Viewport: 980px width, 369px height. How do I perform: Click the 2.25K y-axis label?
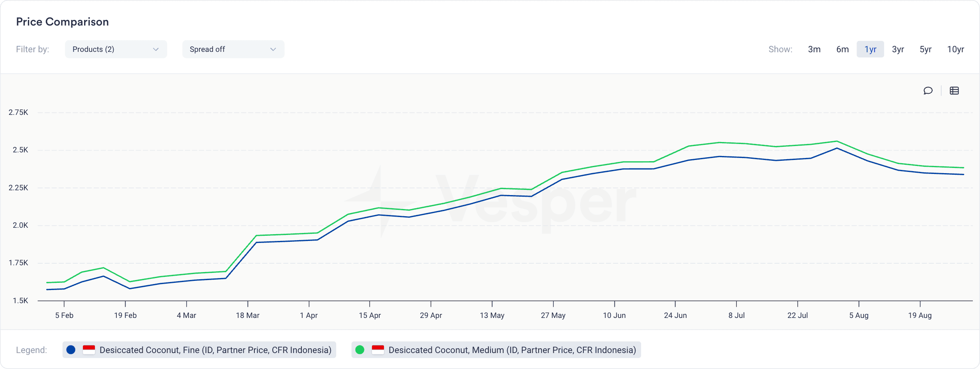tap(18, 188)
